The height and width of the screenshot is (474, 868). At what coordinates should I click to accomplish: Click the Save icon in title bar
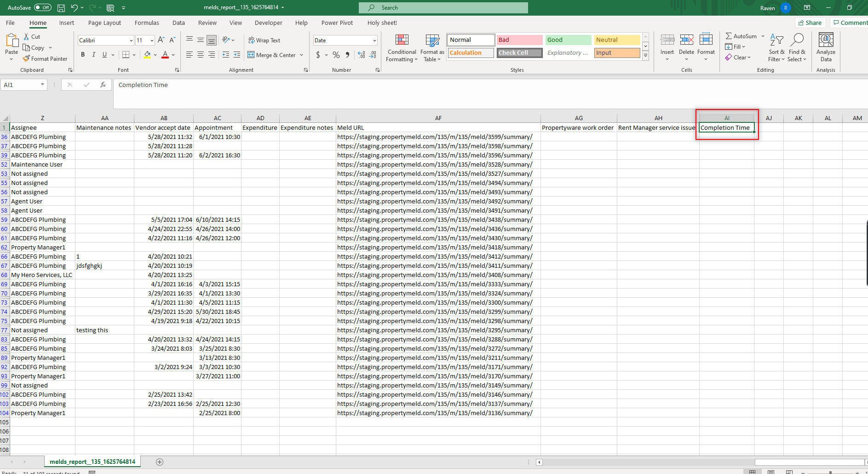(61, 8)
